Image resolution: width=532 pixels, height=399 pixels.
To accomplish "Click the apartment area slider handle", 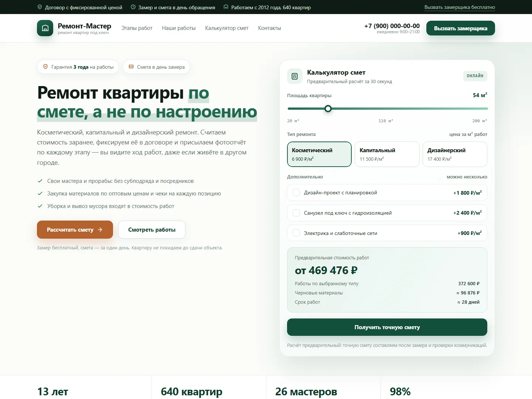I will tap(328, 109).
